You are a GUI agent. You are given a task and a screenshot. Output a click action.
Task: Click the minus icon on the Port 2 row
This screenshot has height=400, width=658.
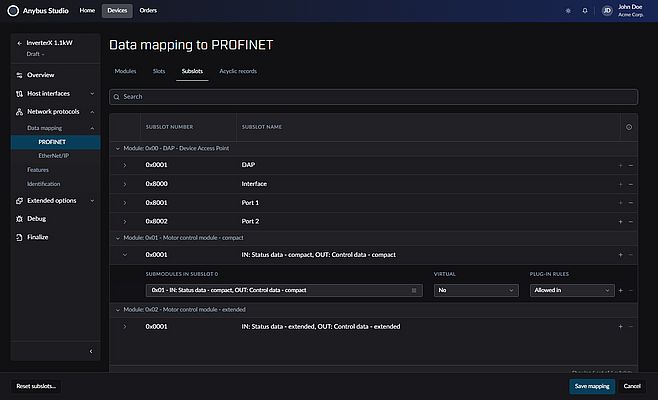coord(630,221)
